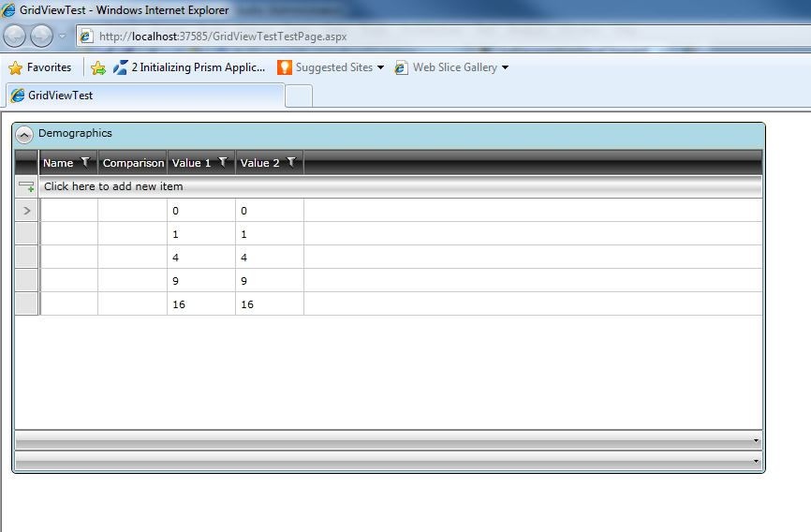
Task: Switch to the GridViewTest tab
Action: point(145,96)
